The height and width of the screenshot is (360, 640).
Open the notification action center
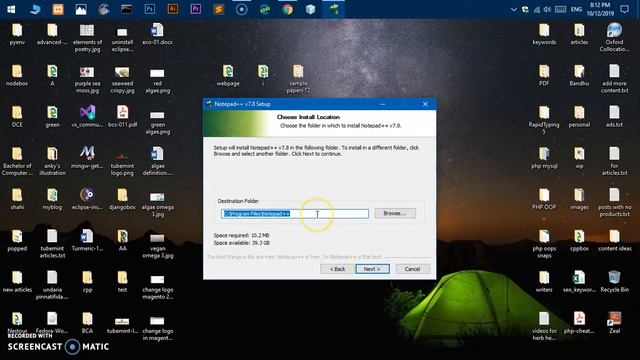pyautogui.click(x=624, y=9)
